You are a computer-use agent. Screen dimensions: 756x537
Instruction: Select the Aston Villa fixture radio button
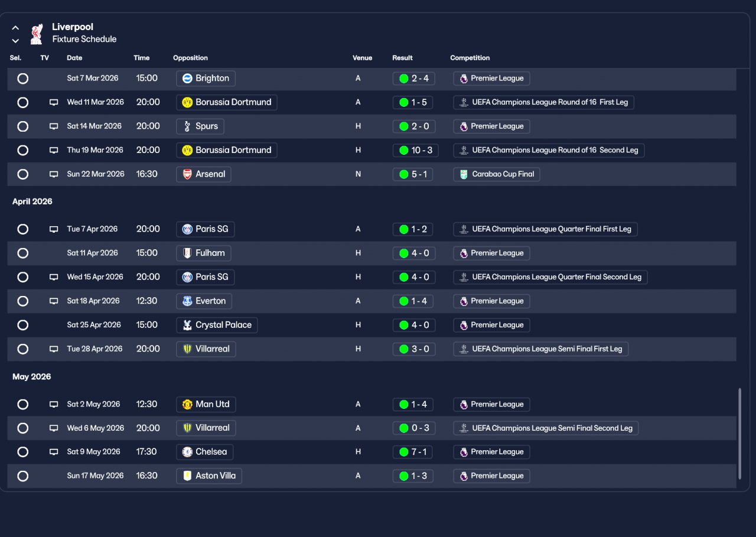tap(22, 476)
